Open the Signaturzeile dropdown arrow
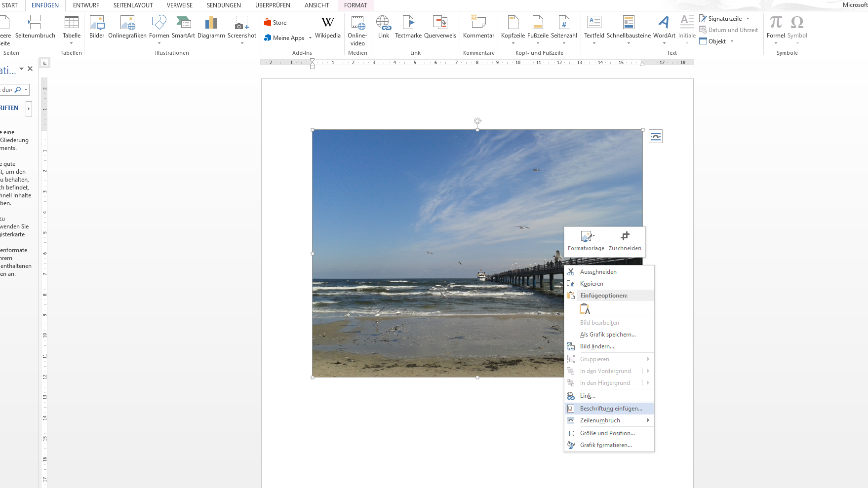Viewport: 868px width, 488px height. click(x=749, y=18)
